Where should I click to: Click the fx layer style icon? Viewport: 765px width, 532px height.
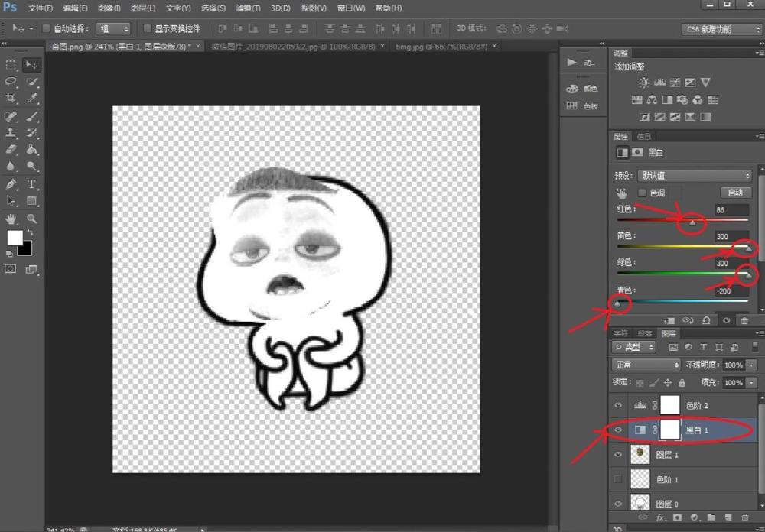point(661,517)
